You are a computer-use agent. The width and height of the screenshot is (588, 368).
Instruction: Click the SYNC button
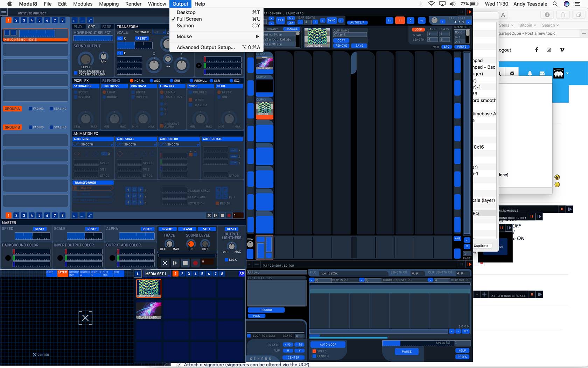pyautogui.click(x=331, y=20)
